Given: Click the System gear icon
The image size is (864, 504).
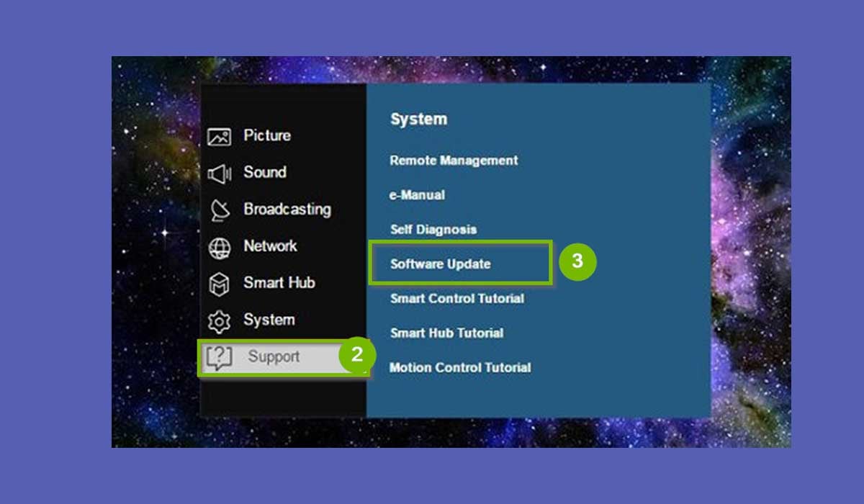Looking at the screenshot, I should point(219,321).
